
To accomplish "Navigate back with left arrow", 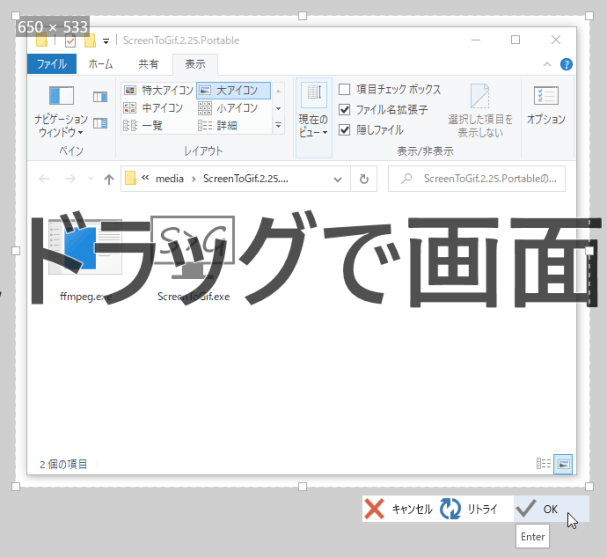I will pos(44,179).
